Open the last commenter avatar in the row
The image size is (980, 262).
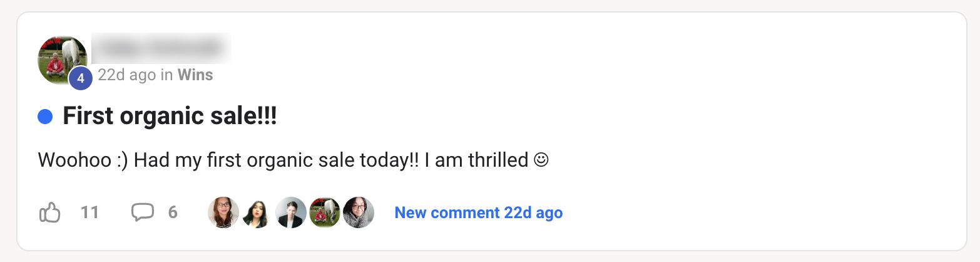point(359,212)
